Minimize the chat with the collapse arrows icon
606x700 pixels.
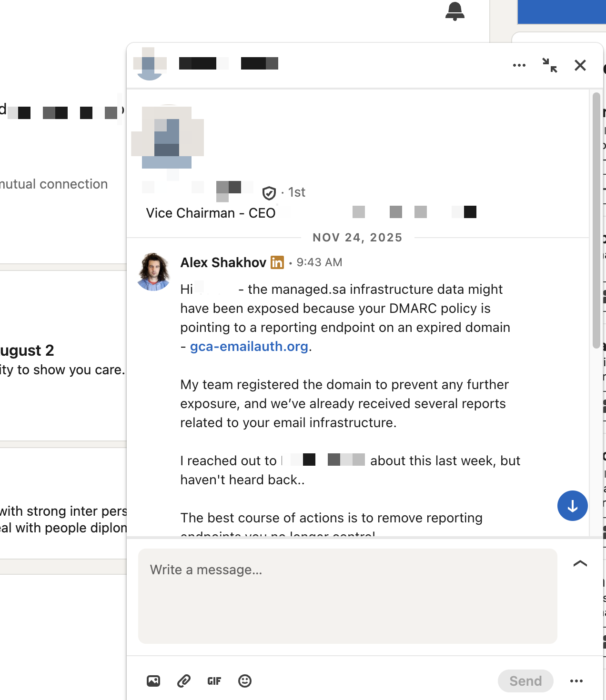[x=550, y=65]
